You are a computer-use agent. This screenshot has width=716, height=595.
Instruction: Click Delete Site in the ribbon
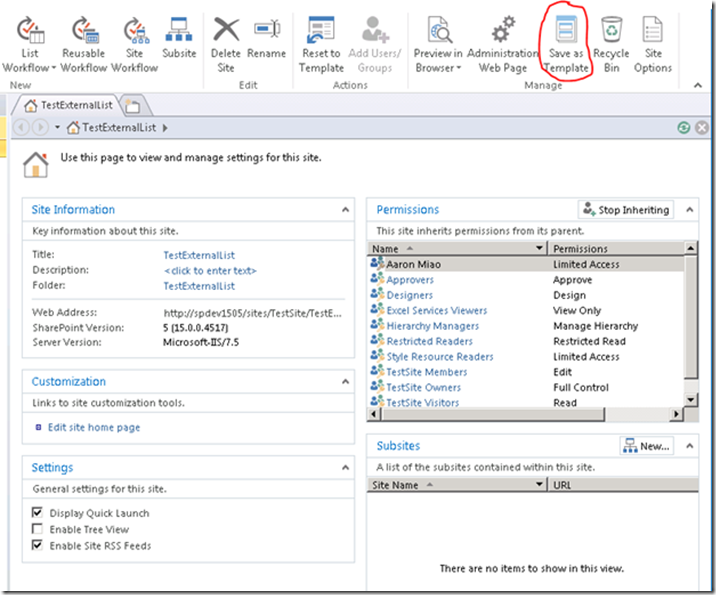[x=226, y=45]
